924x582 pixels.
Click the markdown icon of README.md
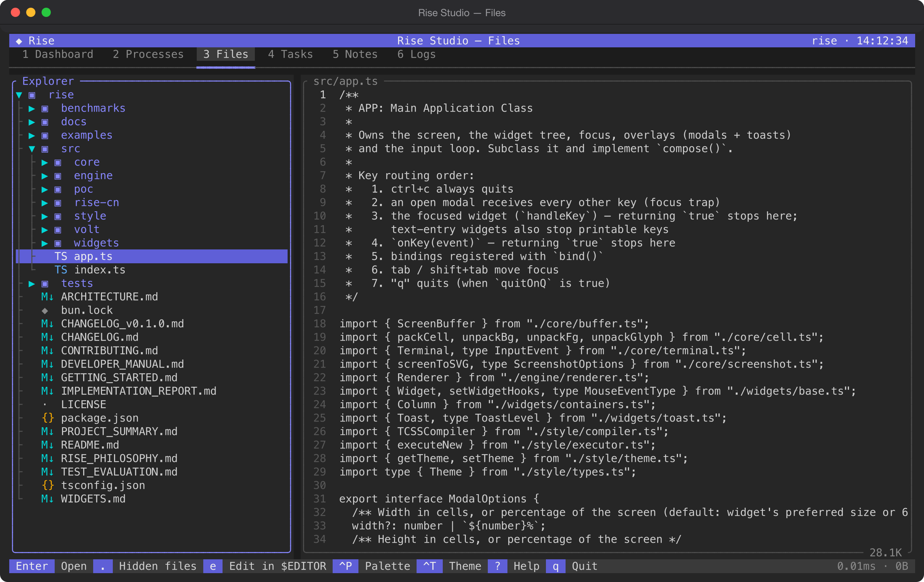[47, 445]
